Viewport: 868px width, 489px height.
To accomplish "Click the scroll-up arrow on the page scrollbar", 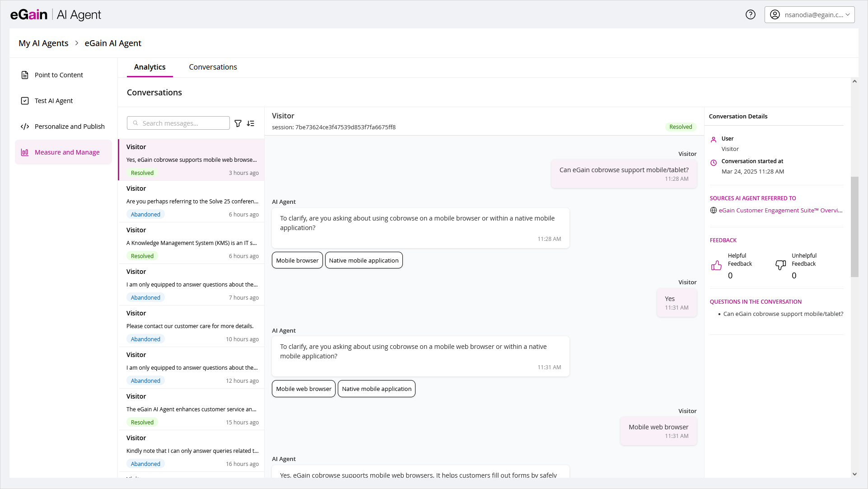I will pyautogui.click(x=854, y=82).
